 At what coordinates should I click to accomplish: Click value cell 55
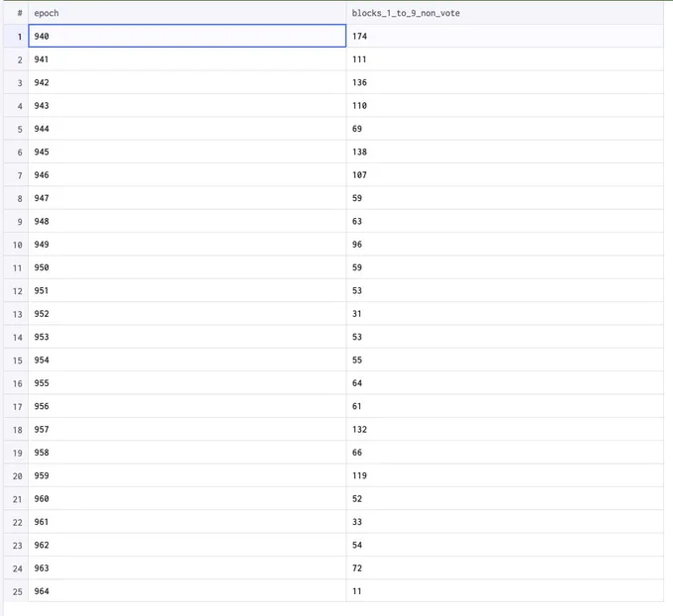505,359
